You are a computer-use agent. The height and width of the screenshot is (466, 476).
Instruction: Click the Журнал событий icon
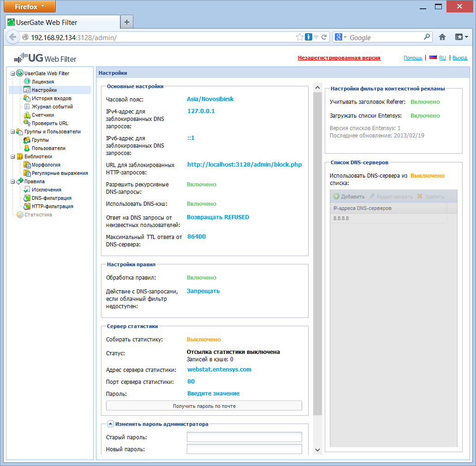pos(27,106)
